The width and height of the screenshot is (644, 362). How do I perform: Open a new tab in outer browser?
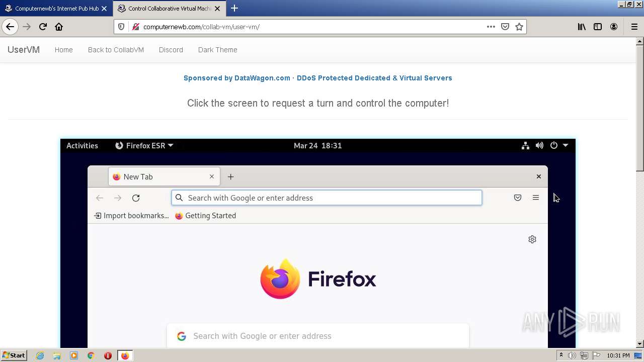click(234, 8)
